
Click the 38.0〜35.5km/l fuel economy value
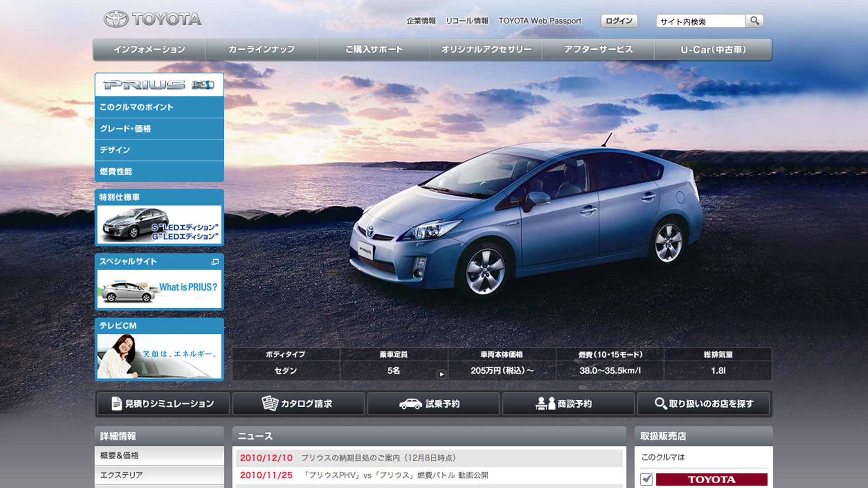pos(610,371)
